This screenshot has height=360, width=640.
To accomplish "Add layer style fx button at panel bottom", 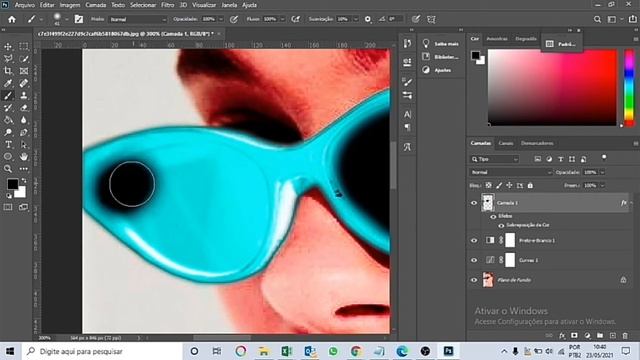I will (562, 336).
